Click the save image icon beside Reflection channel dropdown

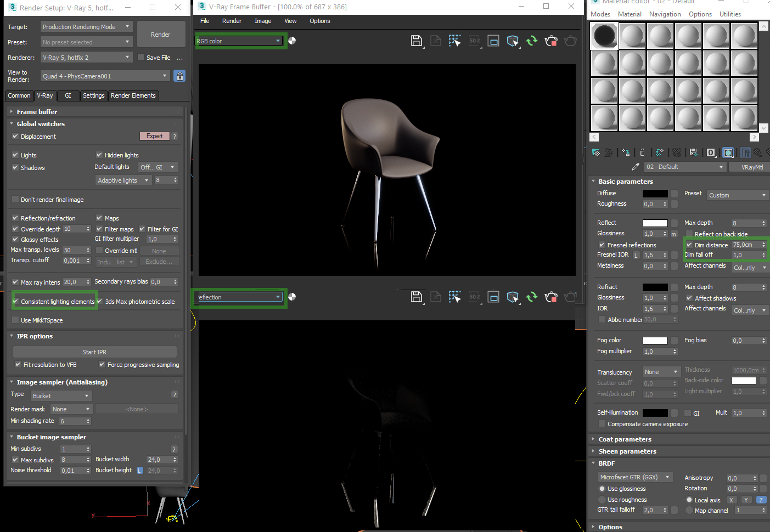[x=417, y=297]
